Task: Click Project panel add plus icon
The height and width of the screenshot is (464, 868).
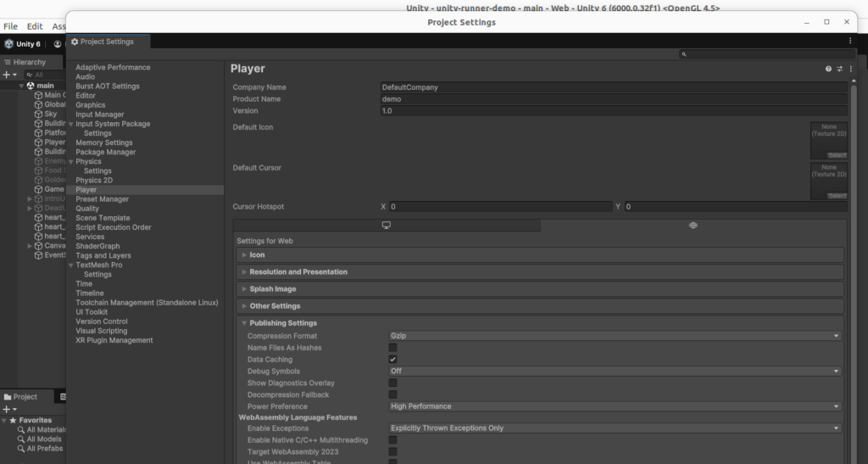Action: 7,409
